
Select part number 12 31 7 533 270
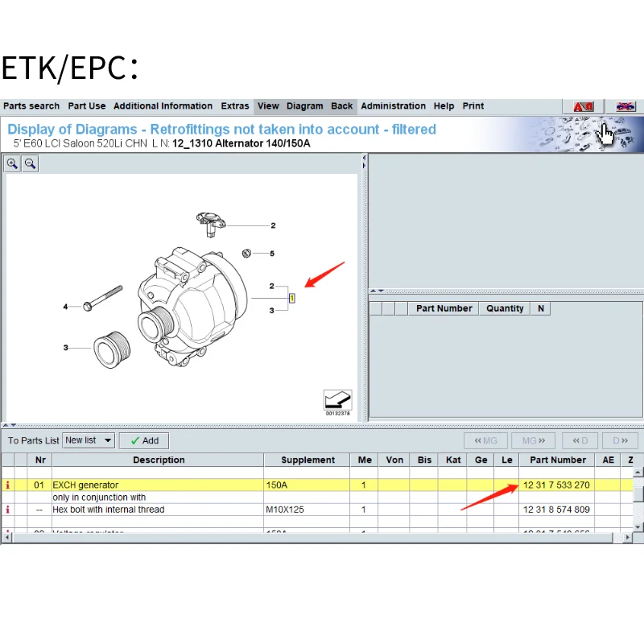point(556,485)
